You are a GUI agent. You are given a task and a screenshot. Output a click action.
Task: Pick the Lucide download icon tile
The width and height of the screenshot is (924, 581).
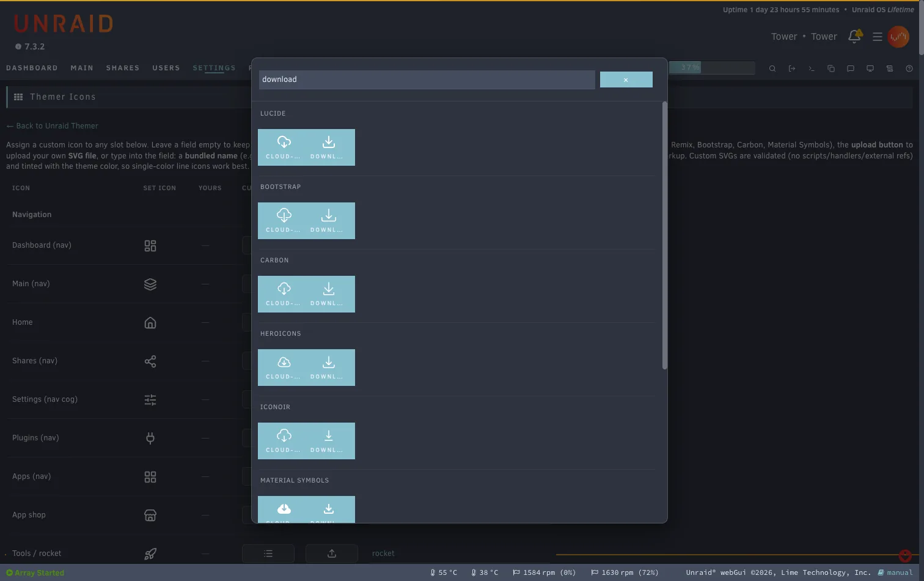tap(328, 147)
